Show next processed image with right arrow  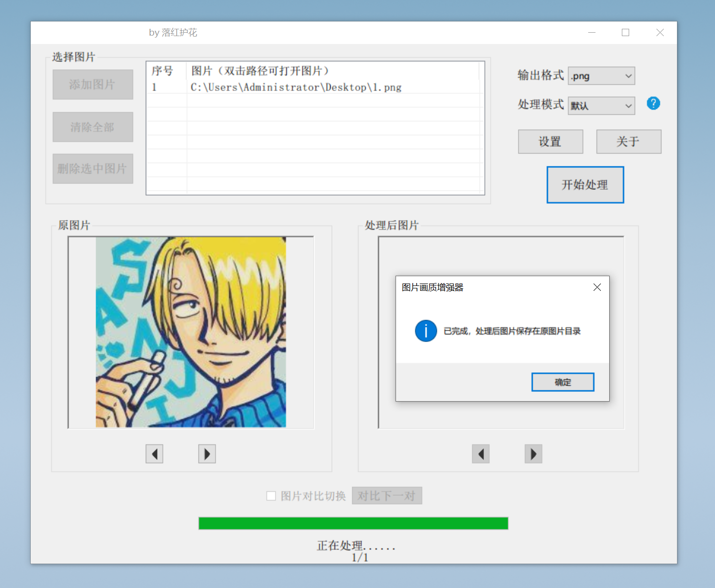coord(533,454)
